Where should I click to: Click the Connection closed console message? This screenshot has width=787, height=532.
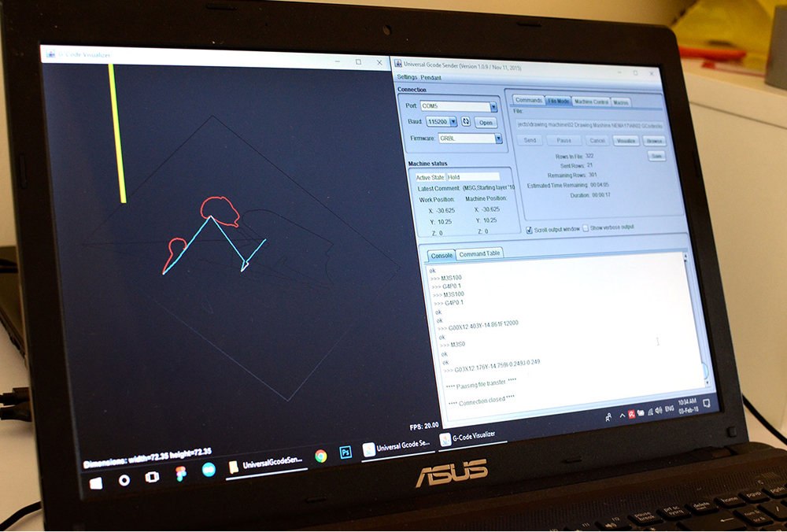481,401
